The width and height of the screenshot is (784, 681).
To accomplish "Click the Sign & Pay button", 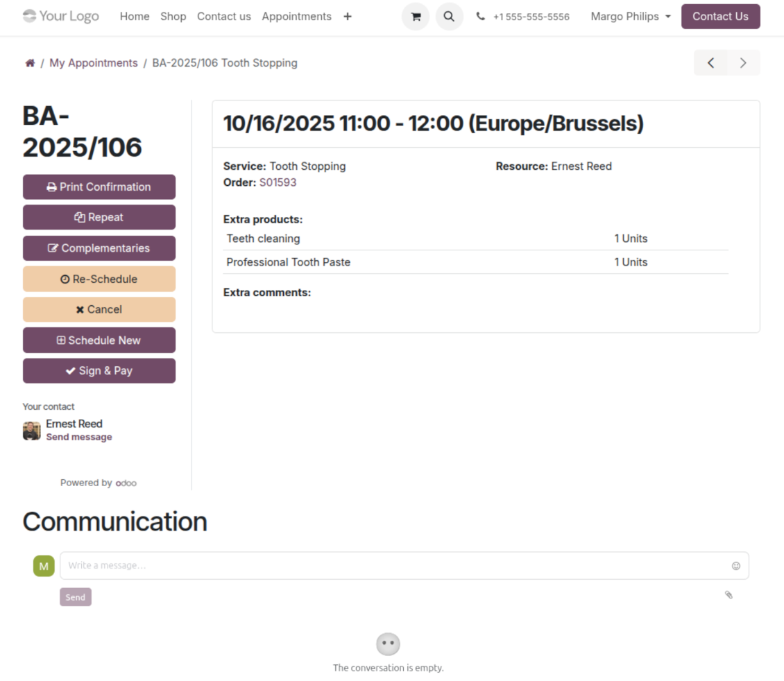I will pyautogui.click(x=99, y=371).
